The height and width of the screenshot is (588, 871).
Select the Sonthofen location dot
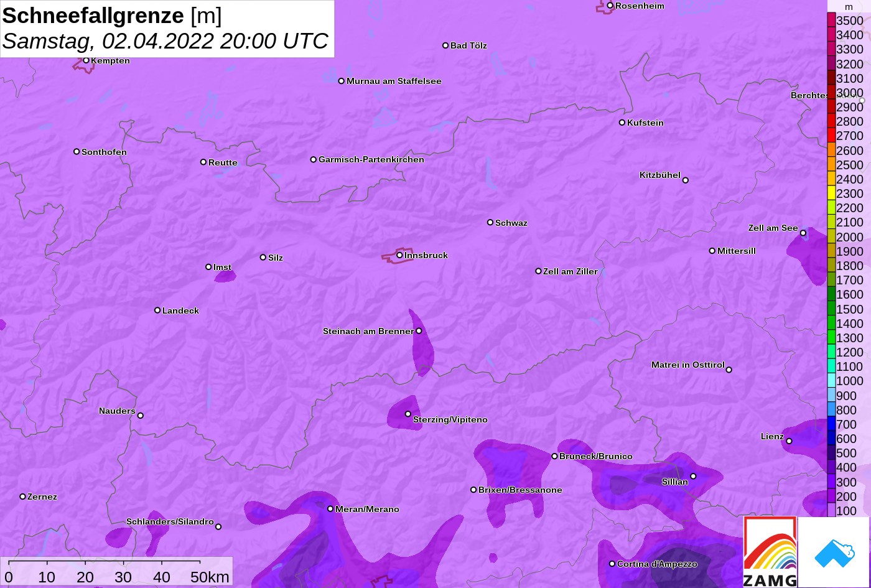pyautogui.click(x=77, y=152)
